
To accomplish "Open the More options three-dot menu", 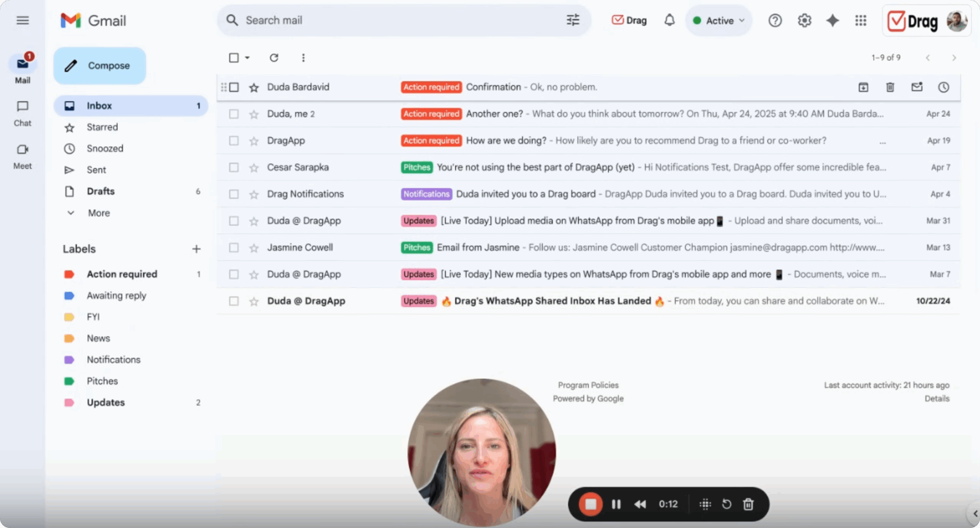I will [x=303, y=58].
